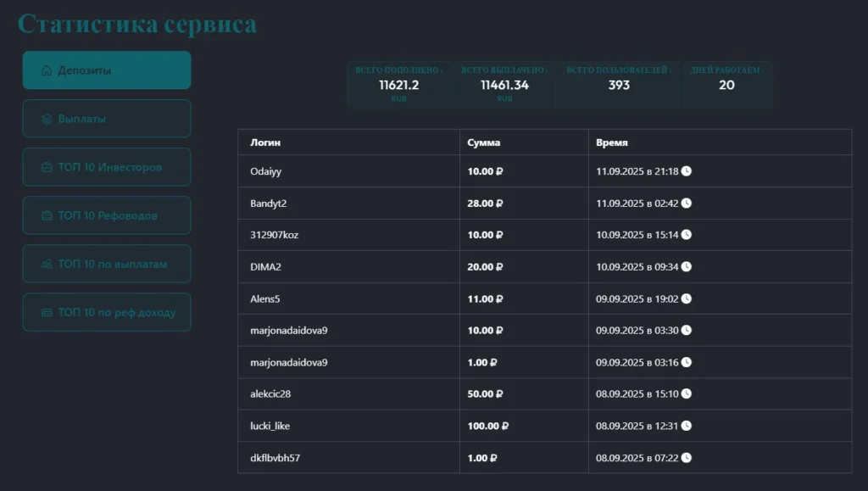Image resolution: width=868 pixels, height=491 pixels.
Task: Click the Всего пополнено statistic card
Action: pos(398,85)
